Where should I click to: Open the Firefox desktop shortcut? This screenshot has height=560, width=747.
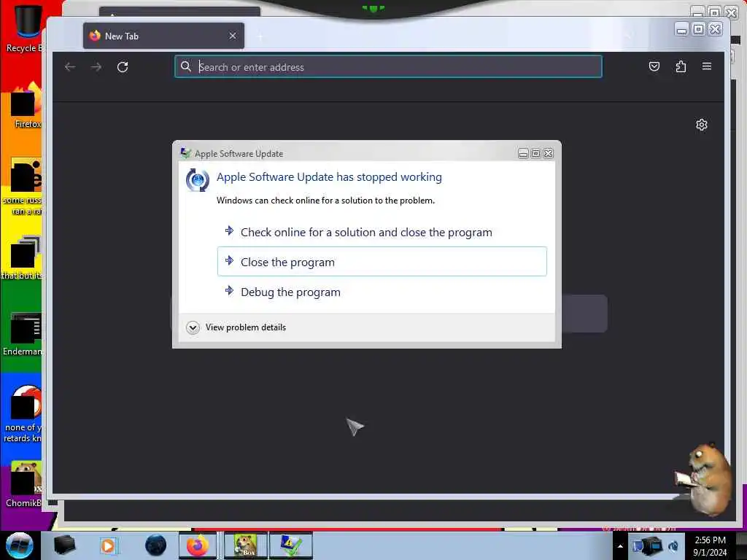26,106
